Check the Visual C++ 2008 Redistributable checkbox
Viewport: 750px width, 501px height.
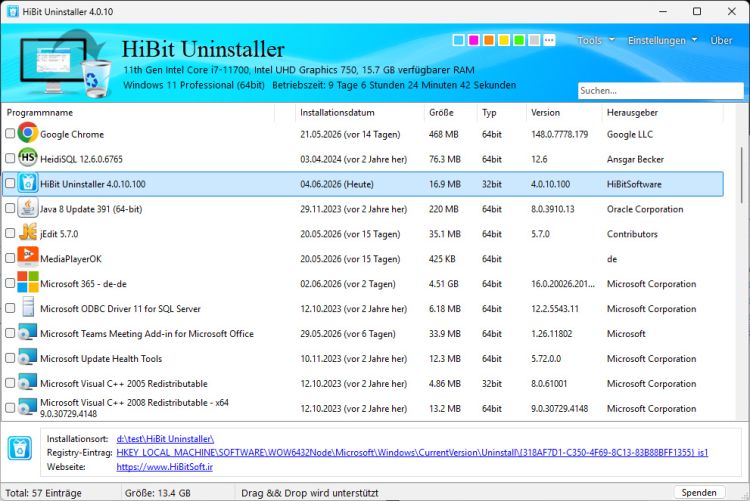(10, 408)
